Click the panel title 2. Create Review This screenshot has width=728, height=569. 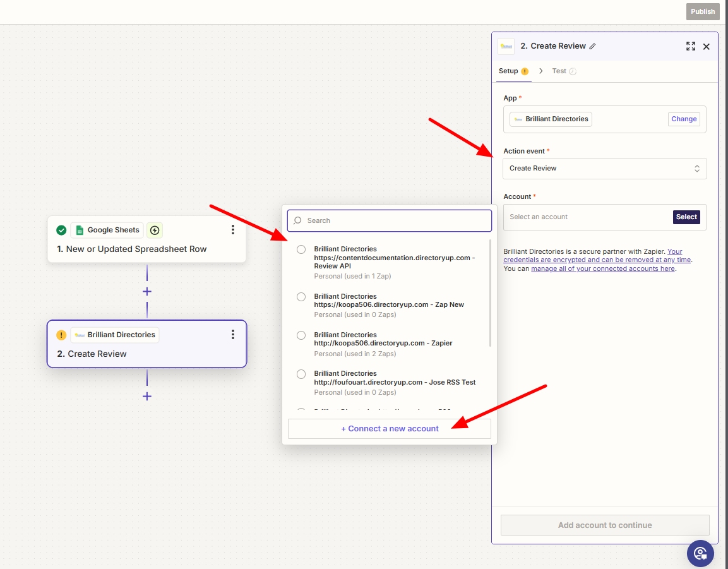tap(552, 46)
